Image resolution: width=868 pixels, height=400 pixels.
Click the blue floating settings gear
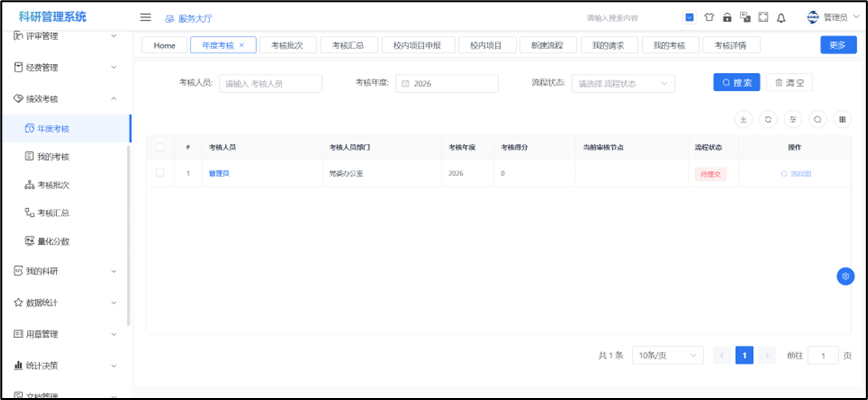tap(845, 276)
